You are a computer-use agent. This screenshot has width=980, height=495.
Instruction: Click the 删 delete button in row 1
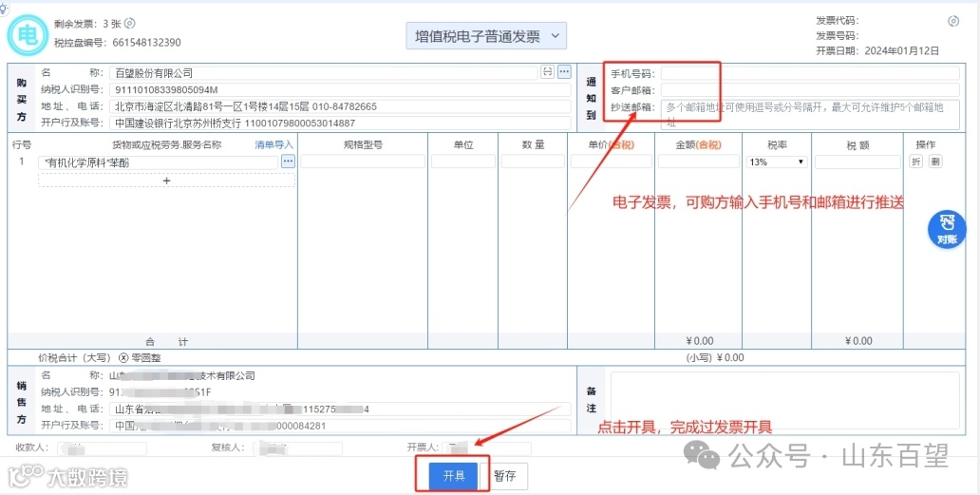(x=935, y=162)
